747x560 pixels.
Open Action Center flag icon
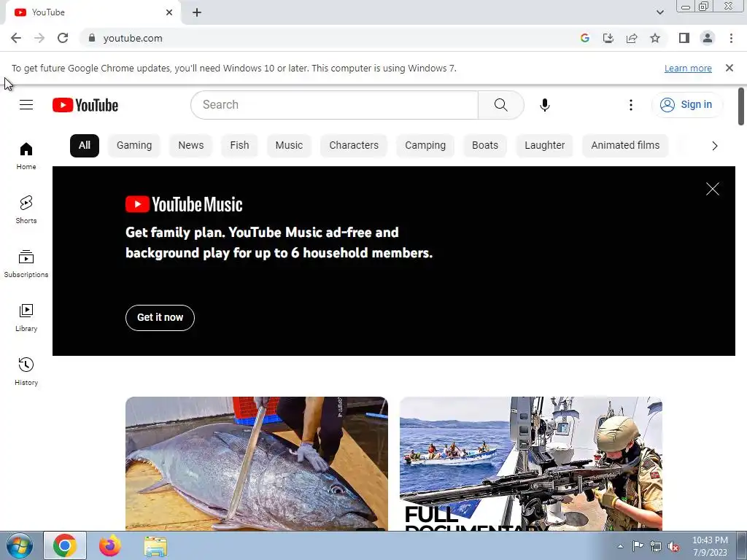638,546
